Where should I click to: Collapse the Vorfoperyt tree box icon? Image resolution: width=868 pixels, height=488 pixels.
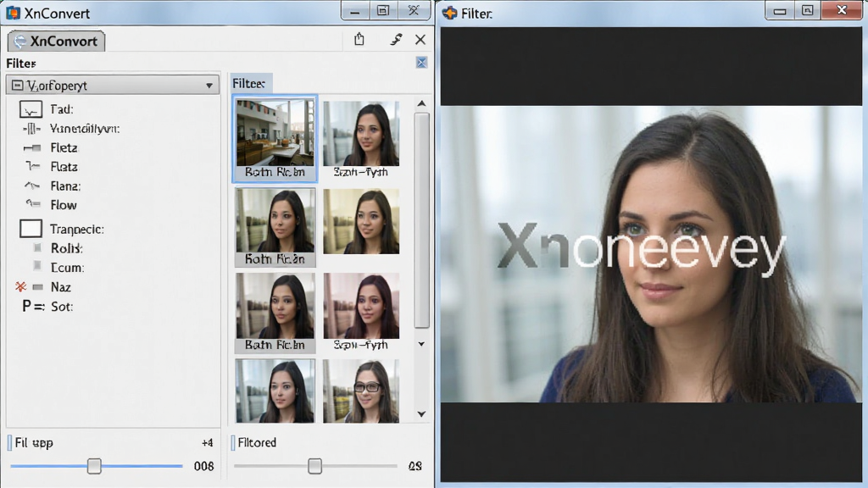click(x=17, y=86)
